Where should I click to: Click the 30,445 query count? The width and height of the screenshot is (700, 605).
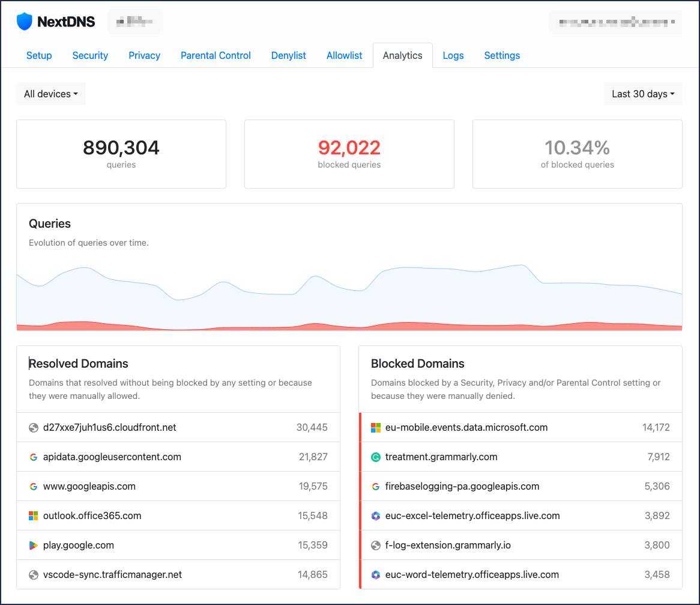click(x=312, y=428)
